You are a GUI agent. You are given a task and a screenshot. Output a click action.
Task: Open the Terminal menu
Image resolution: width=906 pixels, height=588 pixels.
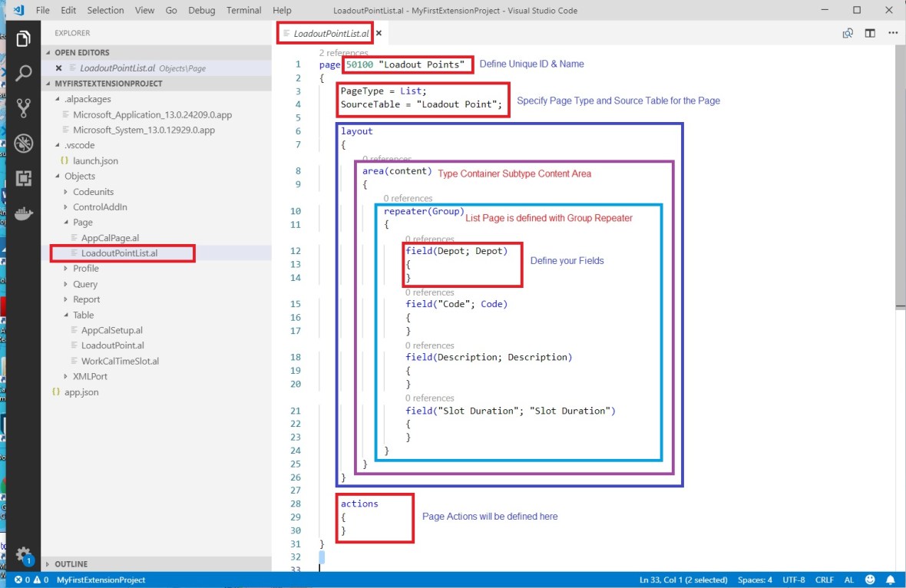[x=243, y=11]
